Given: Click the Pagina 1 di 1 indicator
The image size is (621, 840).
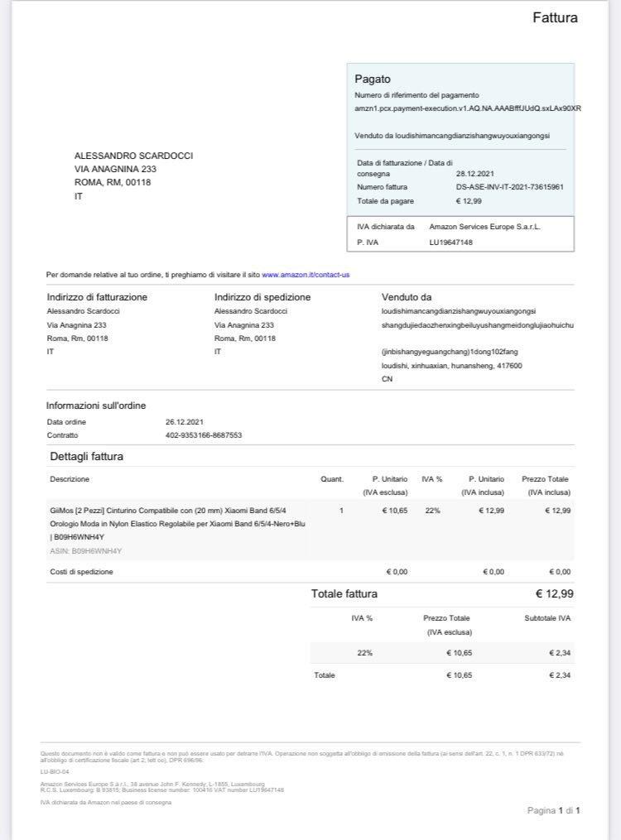Looking at the screenshot, I should point(553,810).
